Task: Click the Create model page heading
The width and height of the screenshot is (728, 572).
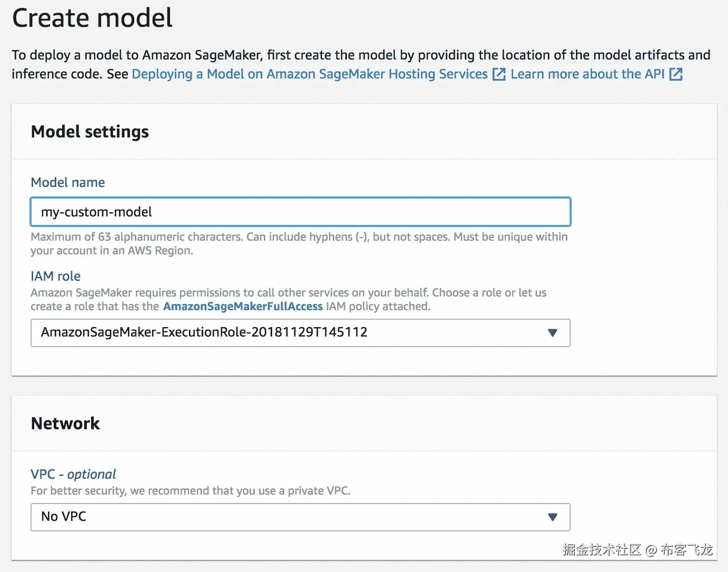Action: click(x=92, y=18)
